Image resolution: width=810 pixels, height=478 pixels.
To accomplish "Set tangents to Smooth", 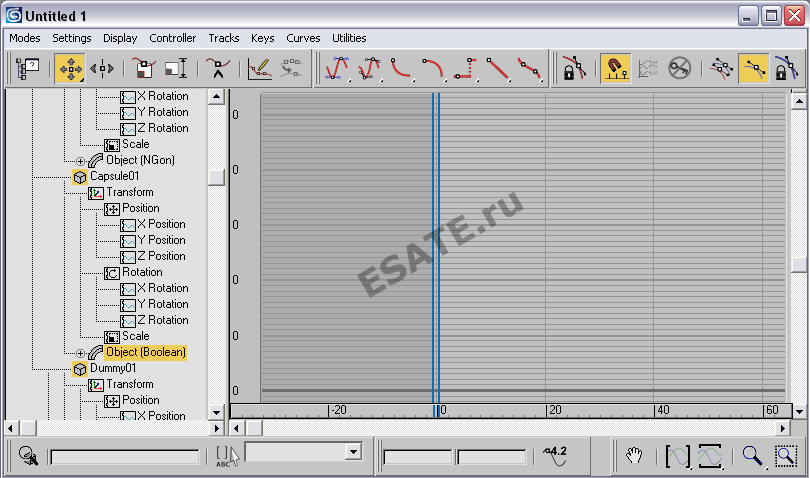I will (529, 68).
